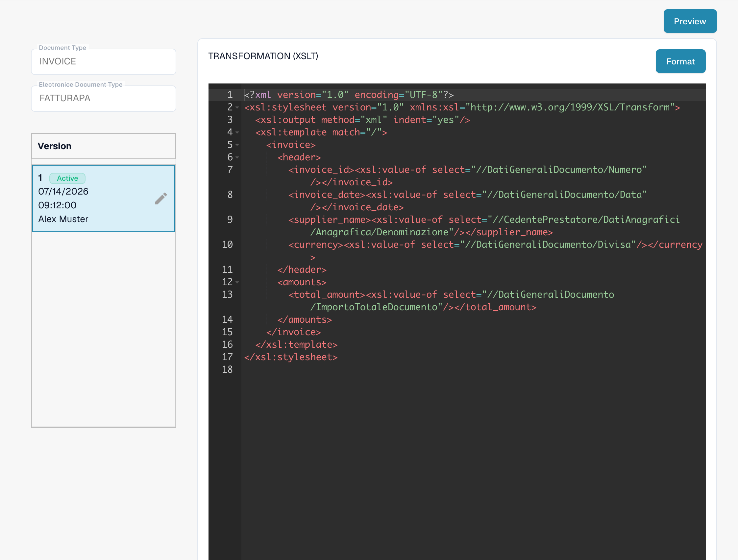738x560 pixels.
Task: Click the closing </xsl:template> tag
Action: click(296, 345)
